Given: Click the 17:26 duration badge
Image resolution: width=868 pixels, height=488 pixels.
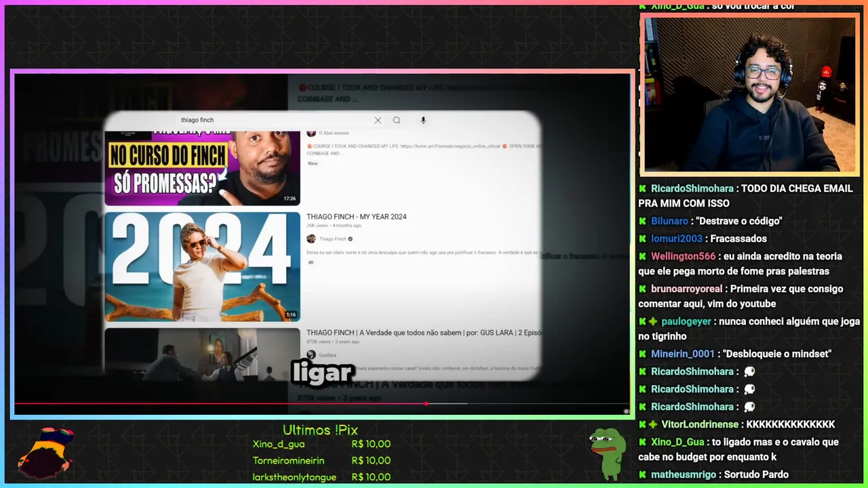Looking at the screenshot, I should coord(290,199).
